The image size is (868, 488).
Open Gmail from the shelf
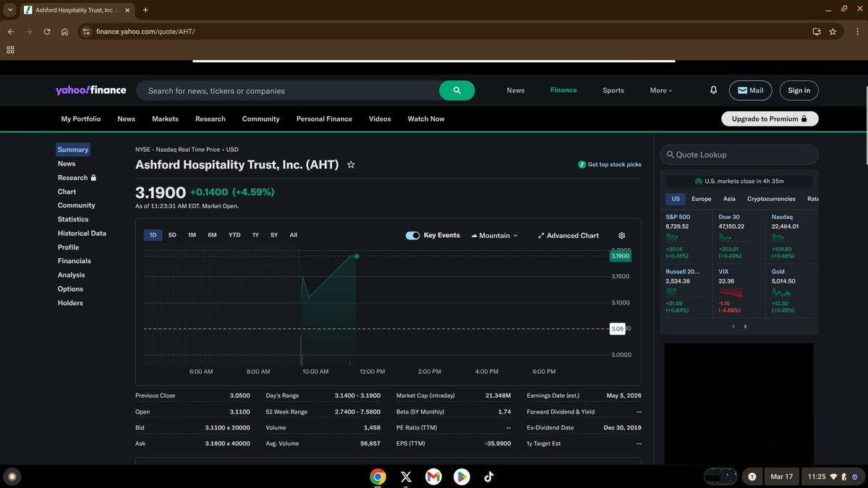433,476
